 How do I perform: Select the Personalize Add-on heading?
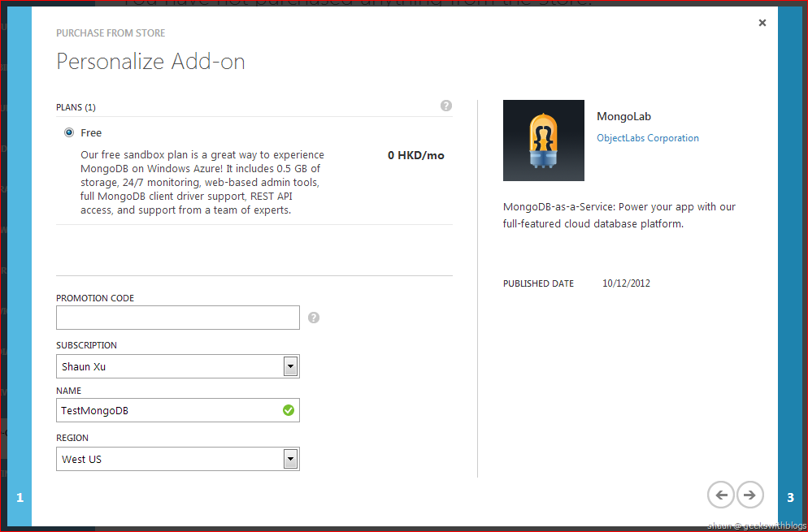tap(150, 61)
